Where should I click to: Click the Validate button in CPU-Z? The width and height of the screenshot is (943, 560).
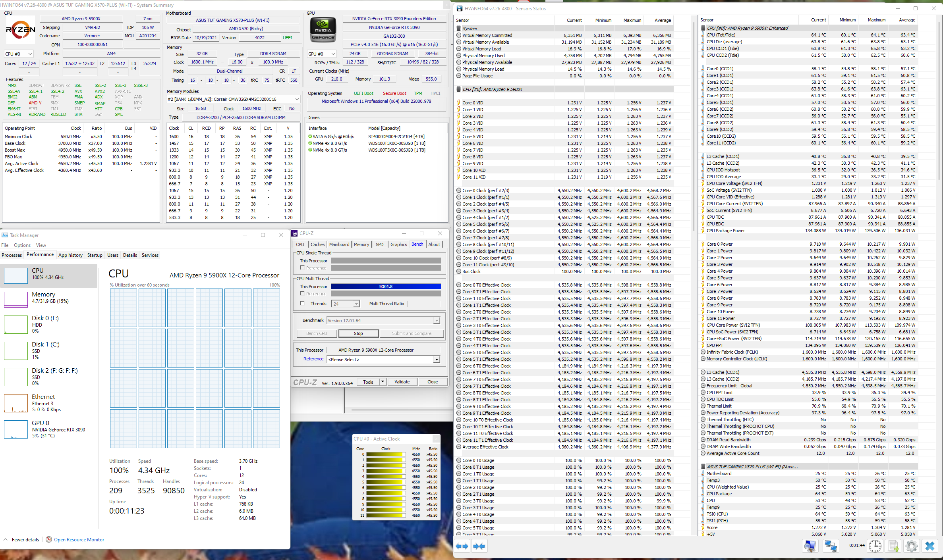coord(402,382)
